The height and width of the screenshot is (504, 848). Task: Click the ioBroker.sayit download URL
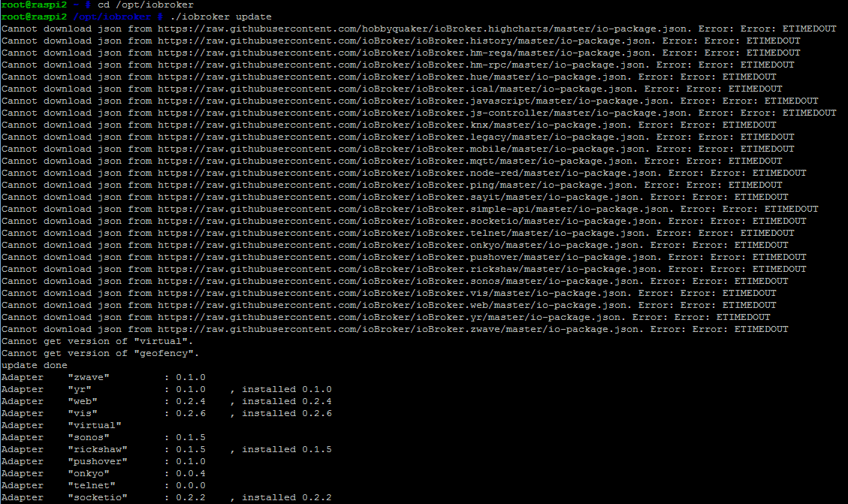click(398, 197)
